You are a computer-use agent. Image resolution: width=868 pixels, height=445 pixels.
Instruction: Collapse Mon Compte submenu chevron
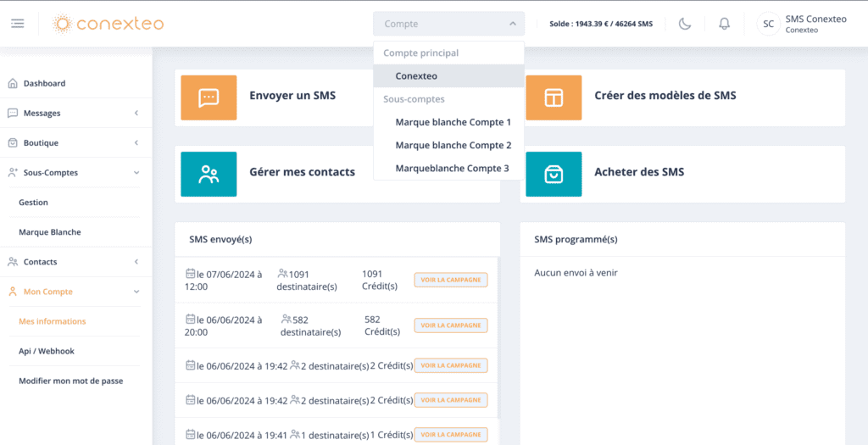pyautogui.click(x=136, y=292)
